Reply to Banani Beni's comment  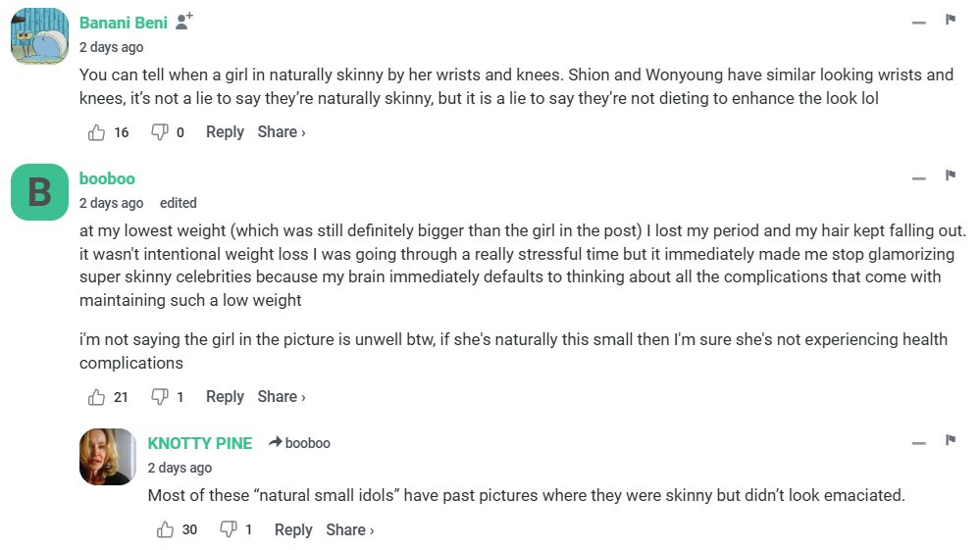(x=225, y=132)
